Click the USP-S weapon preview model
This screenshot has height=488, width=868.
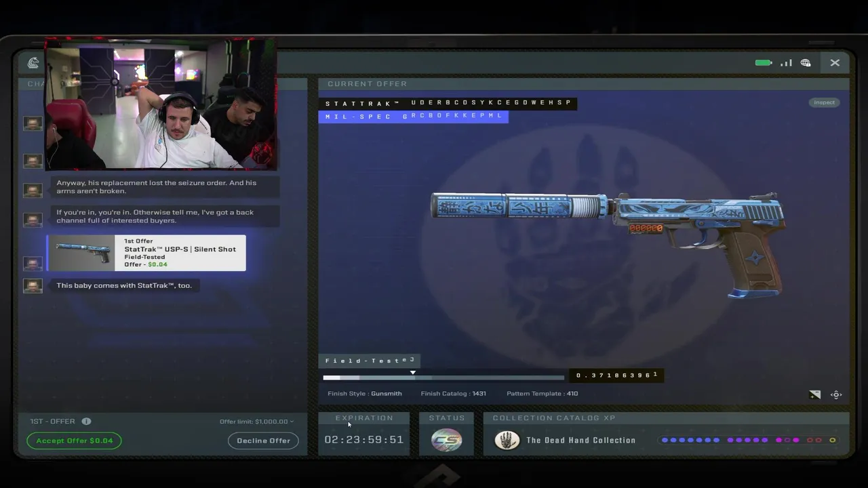[608, 245]
